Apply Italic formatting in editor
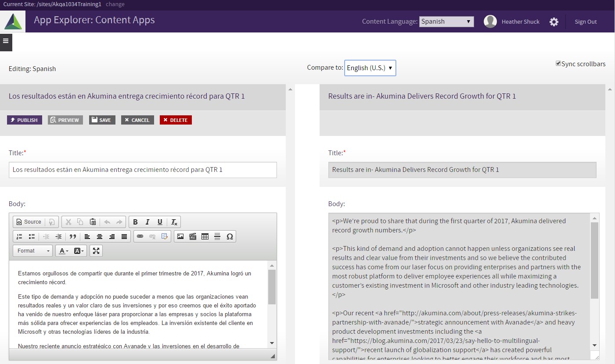Viewport: 615px width, 364px height. coord(147,222)
